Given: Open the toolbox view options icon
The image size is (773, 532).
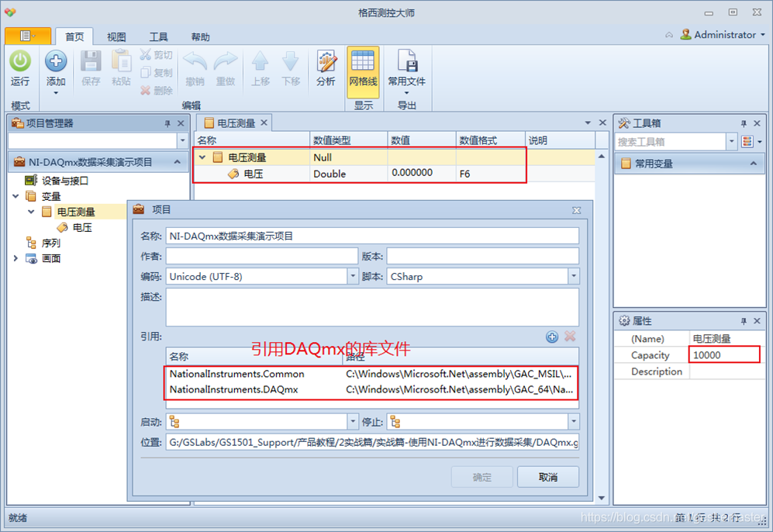Looking at the screenshot, I should pyautogui.click(x=747, y=142).
